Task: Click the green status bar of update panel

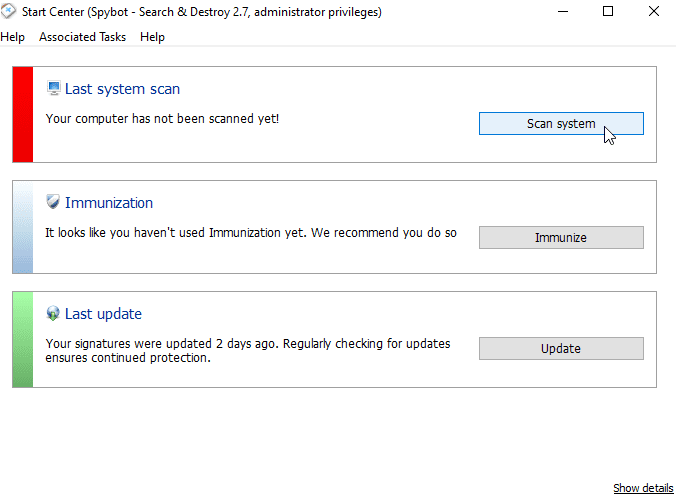Action: [23, 339]
